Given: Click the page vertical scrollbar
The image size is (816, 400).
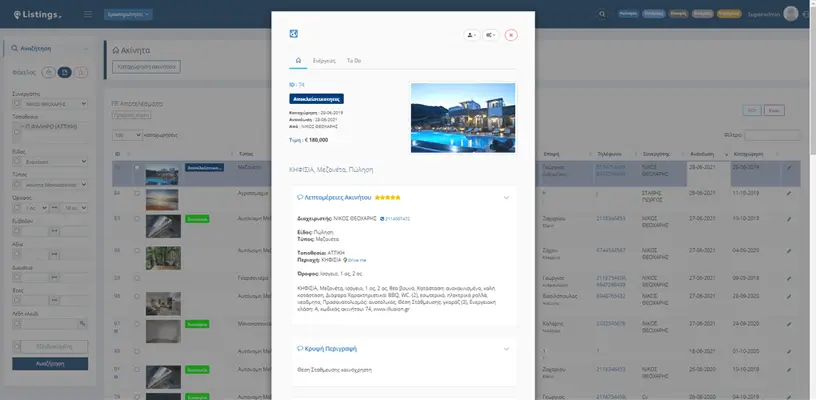Looking at the screenshot, I should (x=813, y=200).
